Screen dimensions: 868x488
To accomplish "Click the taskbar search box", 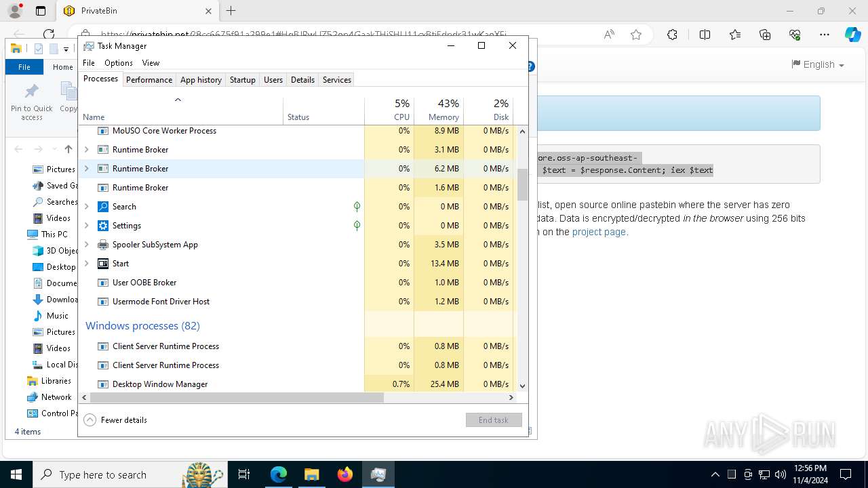I will pos(129,474).
